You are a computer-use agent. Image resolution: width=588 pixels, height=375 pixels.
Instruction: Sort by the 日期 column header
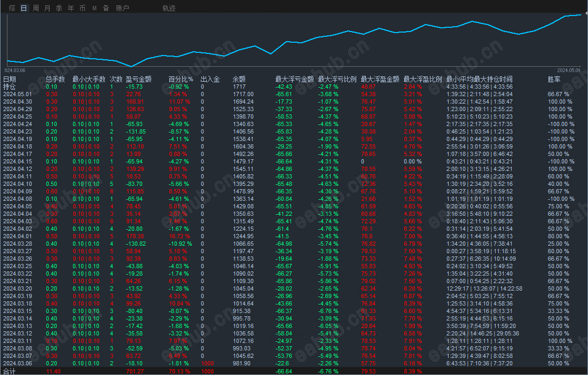[x=10, y=79]
